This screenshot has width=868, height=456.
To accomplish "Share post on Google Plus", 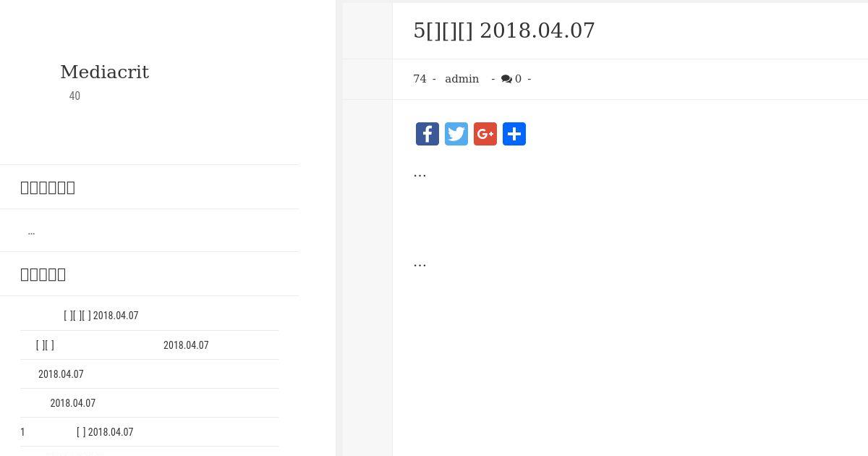I will (x=485, y=134).
